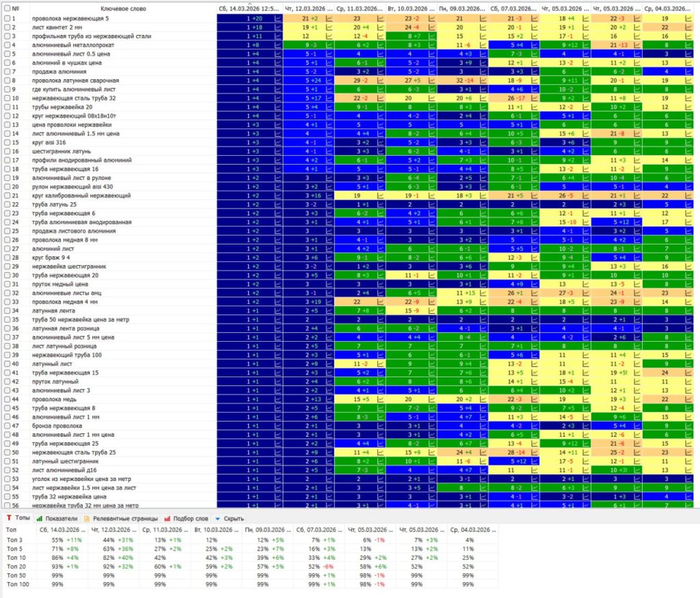Select keyword 'где купить алюминиевый лист'

pyautogui.click(x=74, y=90)
